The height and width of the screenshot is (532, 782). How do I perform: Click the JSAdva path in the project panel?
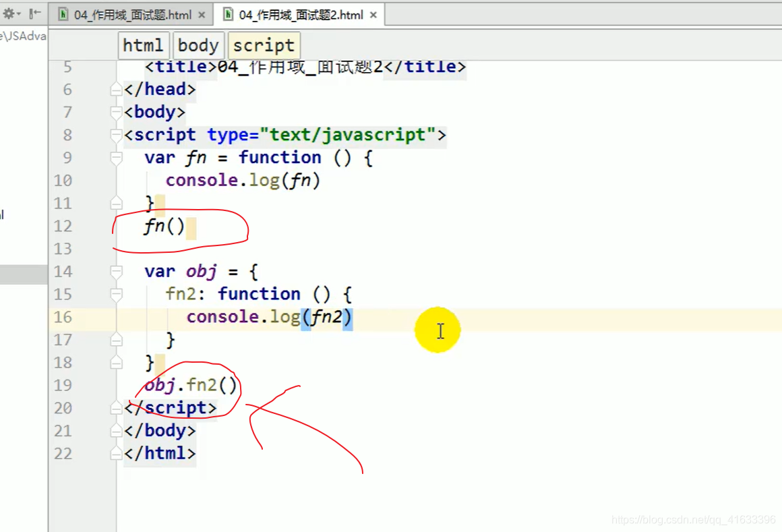(23, 36)
